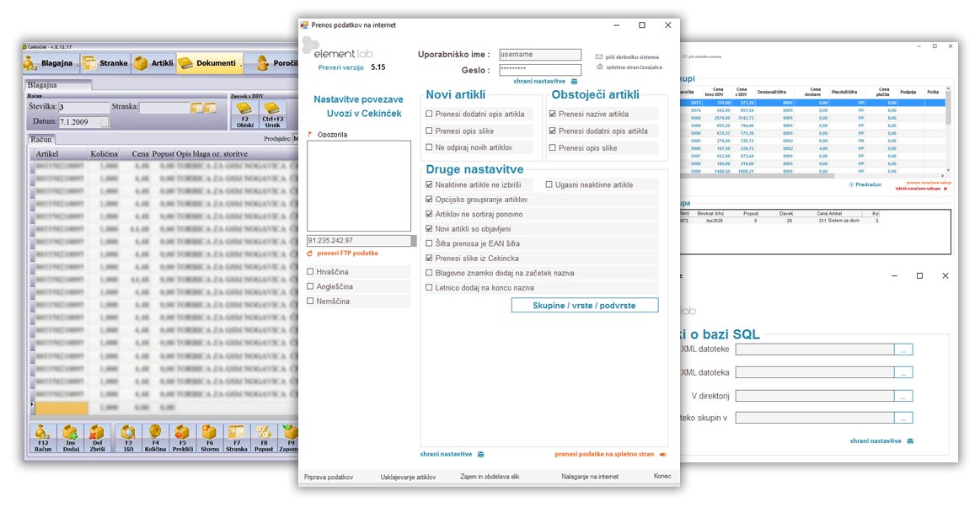Click prenesi podatke na spletno stran link
This screenshot has height=507, width=980.
click(x=604, y=455)
